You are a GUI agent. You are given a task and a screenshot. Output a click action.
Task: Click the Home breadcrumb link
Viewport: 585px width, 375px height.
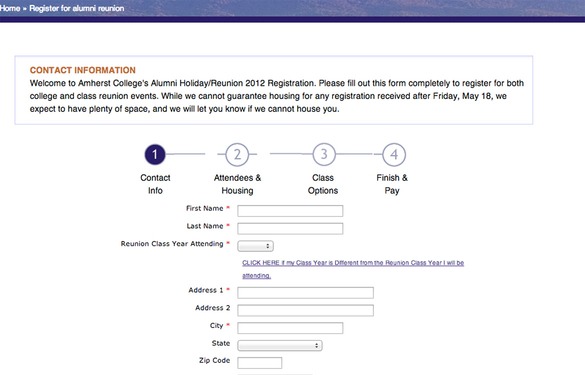coord(10,8)
